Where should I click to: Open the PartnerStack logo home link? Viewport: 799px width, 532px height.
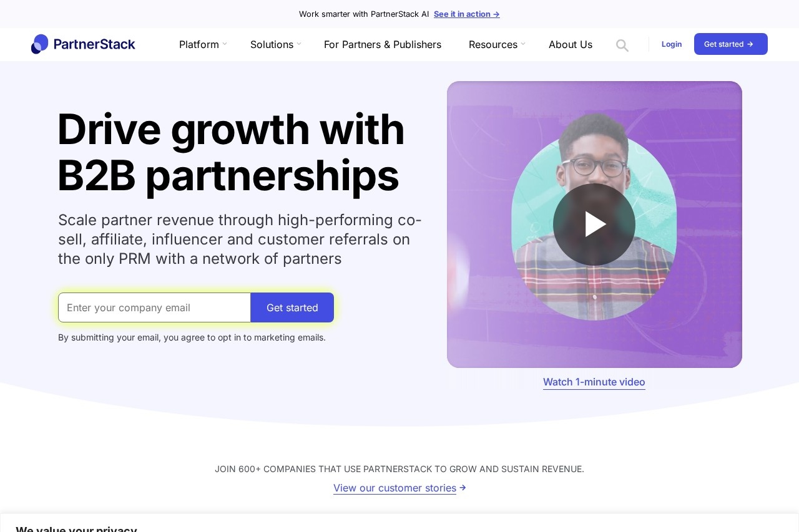[83, 44]
